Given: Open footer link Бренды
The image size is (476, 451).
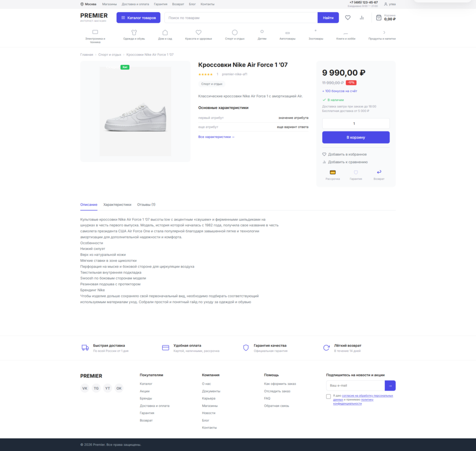Looking at the screenshot, I should (x=145, y=399).
